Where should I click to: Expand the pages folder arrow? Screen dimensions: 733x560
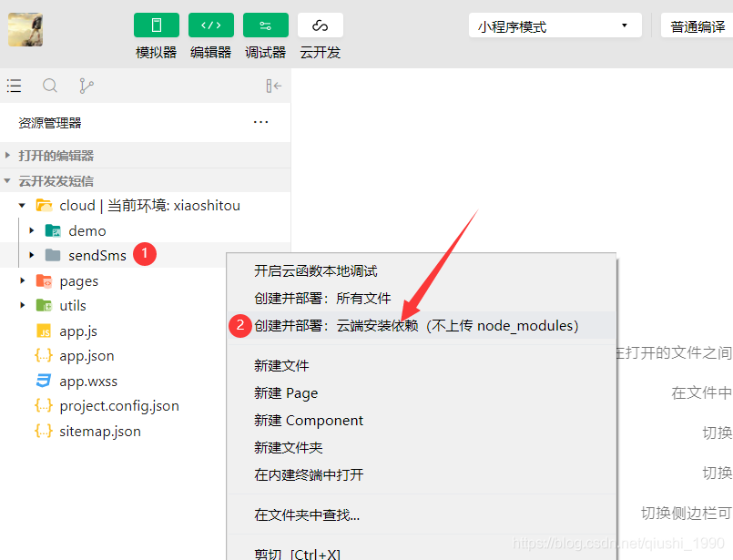tap(23, 280)
